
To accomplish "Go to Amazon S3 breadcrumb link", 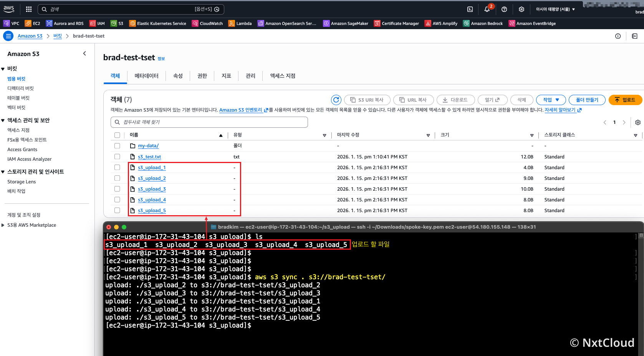I will point(30,36).
